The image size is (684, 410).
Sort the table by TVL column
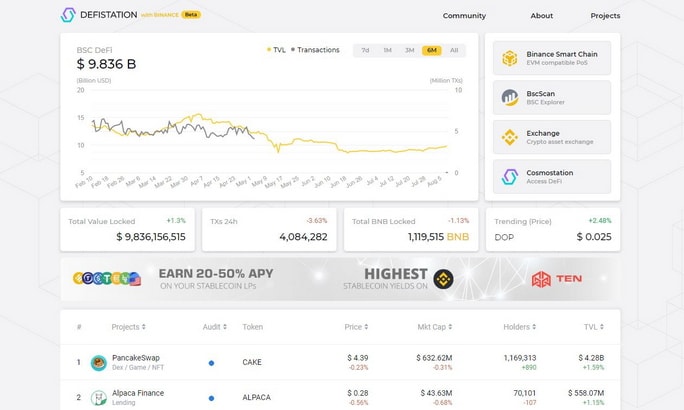click(594, 327)
